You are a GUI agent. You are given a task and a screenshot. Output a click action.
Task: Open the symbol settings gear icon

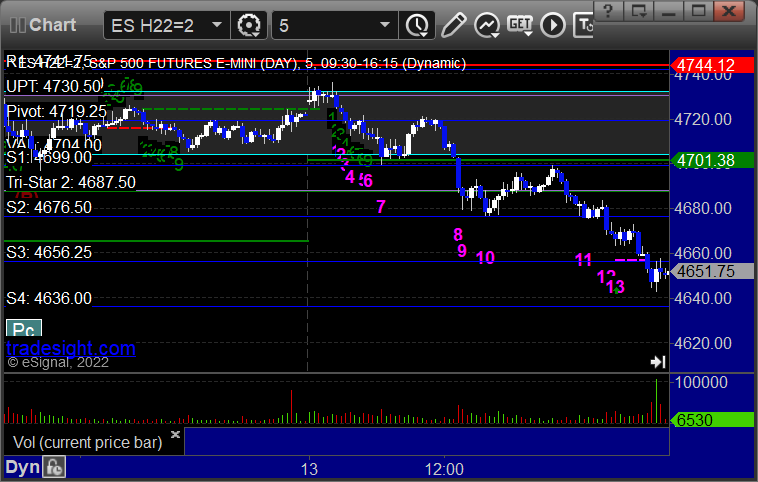click(249, 25)
